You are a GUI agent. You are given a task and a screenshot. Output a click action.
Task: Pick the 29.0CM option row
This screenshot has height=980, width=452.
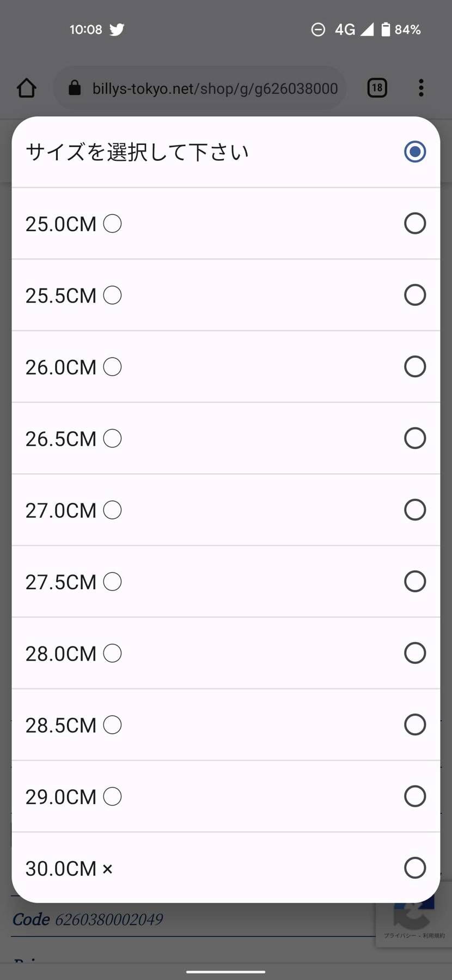click(x=226, y=796)
